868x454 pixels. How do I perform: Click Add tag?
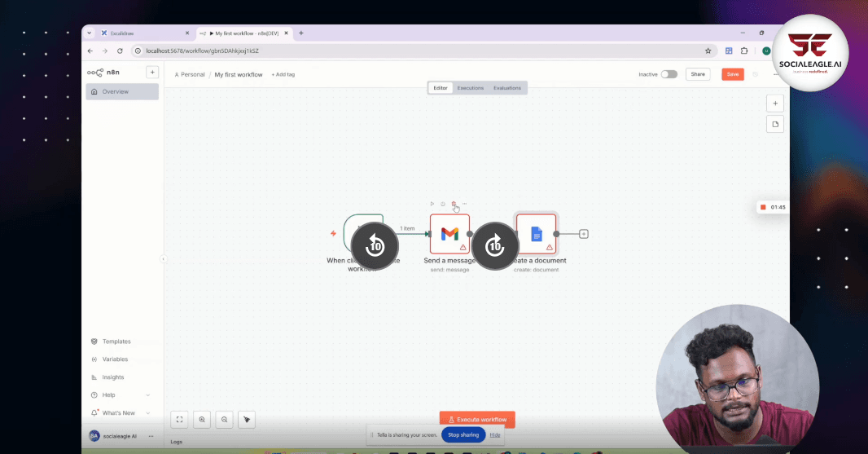pyautogui.click(x=283, y=74)
